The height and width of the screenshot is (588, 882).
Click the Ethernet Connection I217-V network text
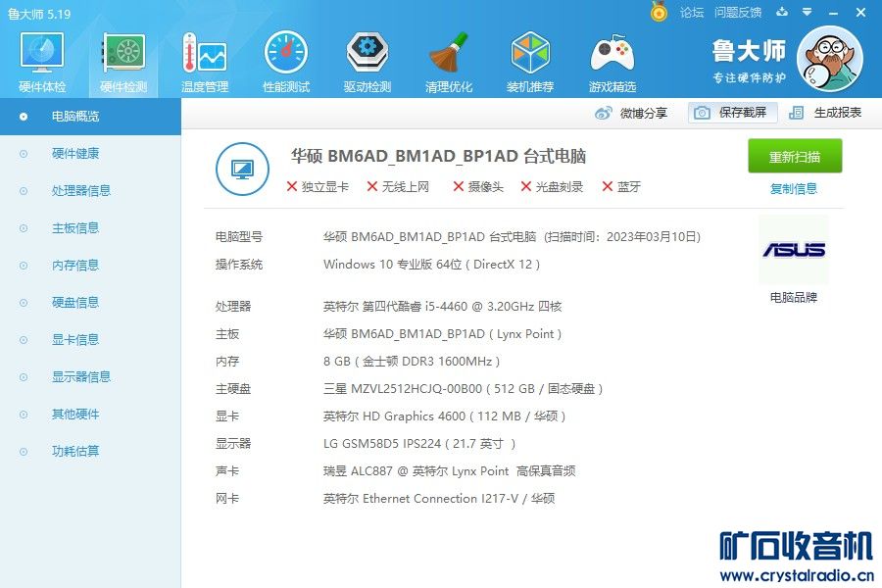439,499
